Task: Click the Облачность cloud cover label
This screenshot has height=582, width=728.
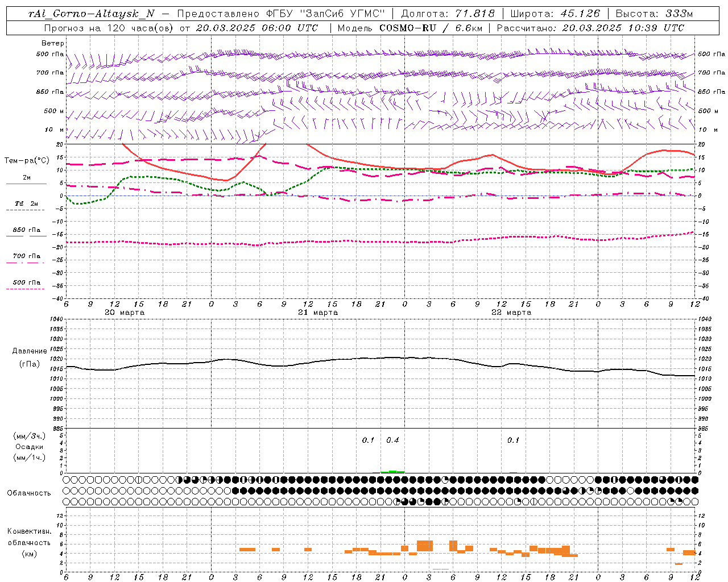Action: (x=29, y=493)
